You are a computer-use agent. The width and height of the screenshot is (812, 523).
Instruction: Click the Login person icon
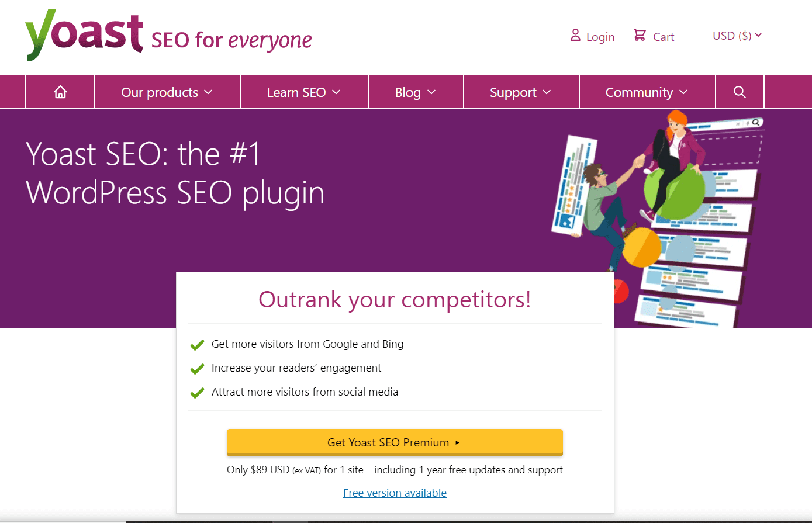[x=575, y=36]
